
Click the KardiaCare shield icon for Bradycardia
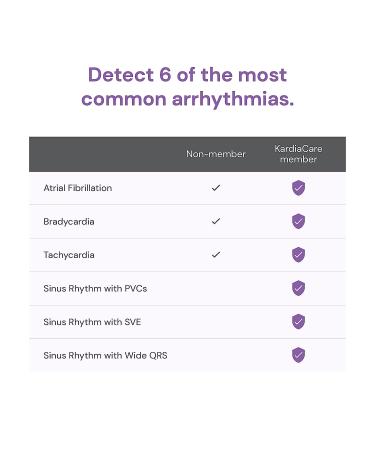click(x=298, y=221)
